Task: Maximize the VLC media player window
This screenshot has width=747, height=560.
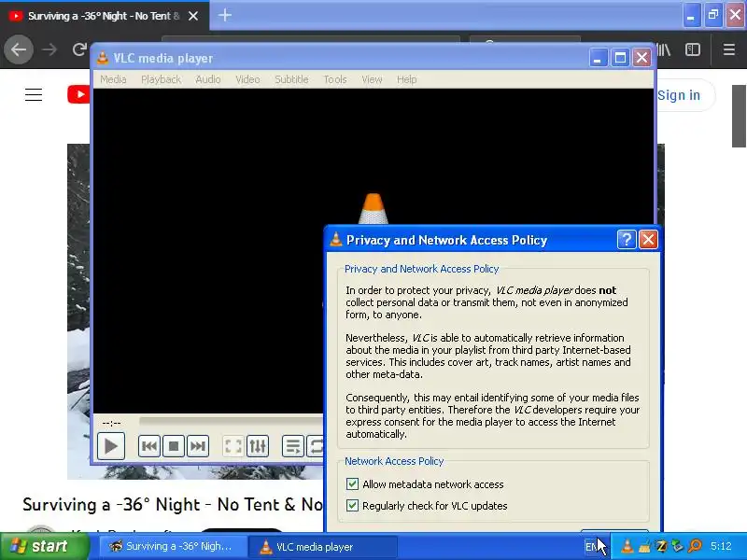Action: coord(620,58)
